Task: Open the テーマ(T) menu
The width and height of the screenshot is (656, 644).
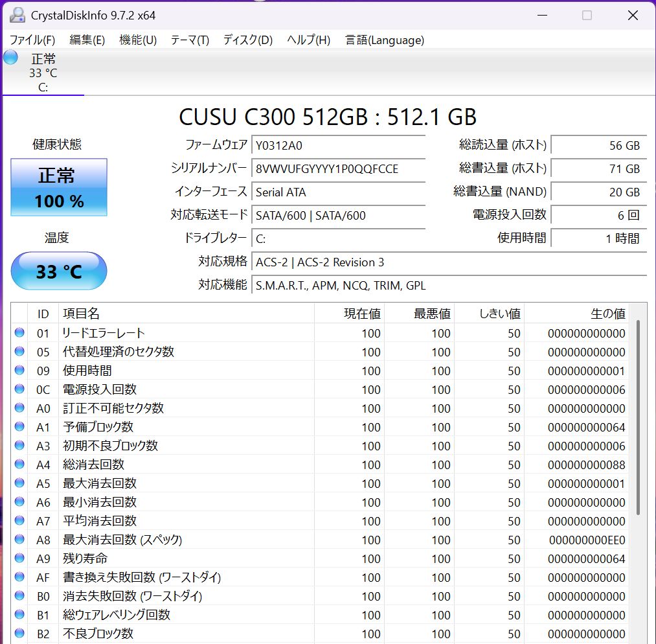Action: pos(190,40)
